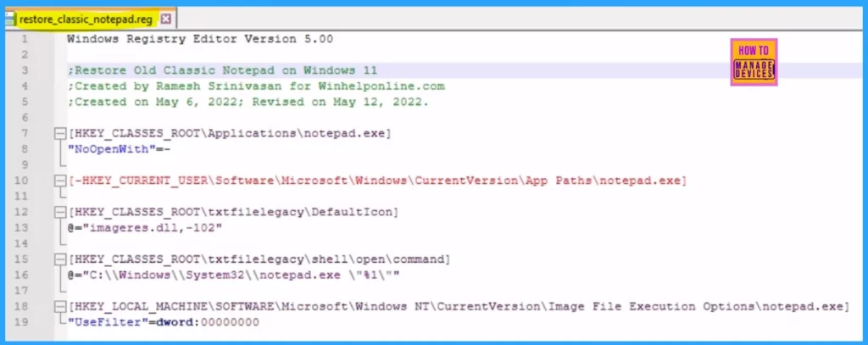Click the [HKEY_CLASSES_ROOT\txtfilelegacy\DefaultIcon] line
Image resolution: width=868 pixels, height=345 pixels.
233,212
